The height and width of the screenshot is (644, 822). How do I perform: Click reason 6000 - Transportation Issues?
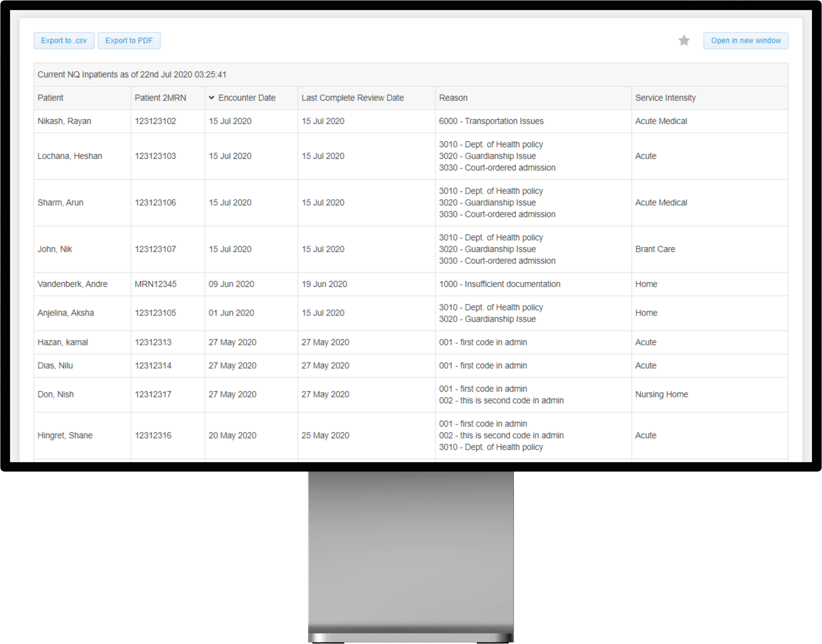coord(491,121)
